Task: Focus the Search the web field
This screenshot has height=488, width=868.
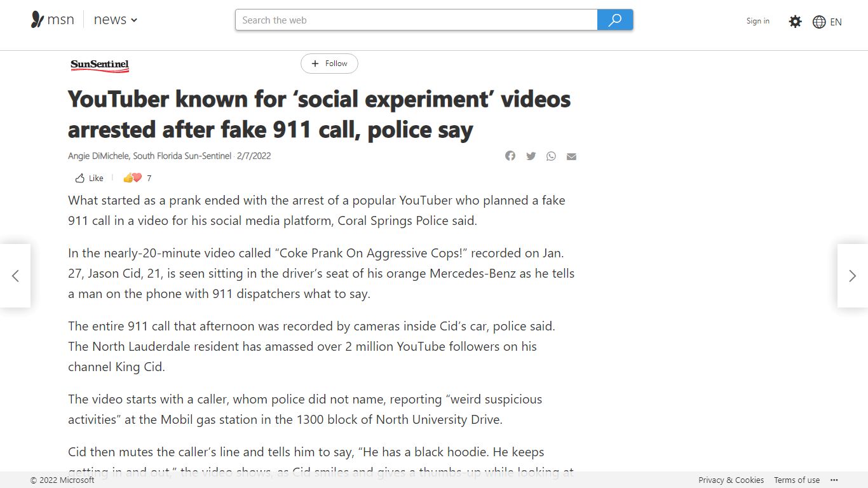Action: click(416, 20)
